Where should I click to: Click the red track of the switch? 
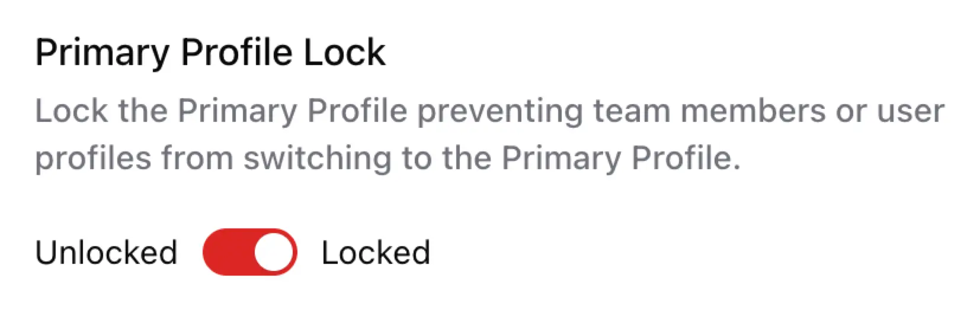coord(228,252)
